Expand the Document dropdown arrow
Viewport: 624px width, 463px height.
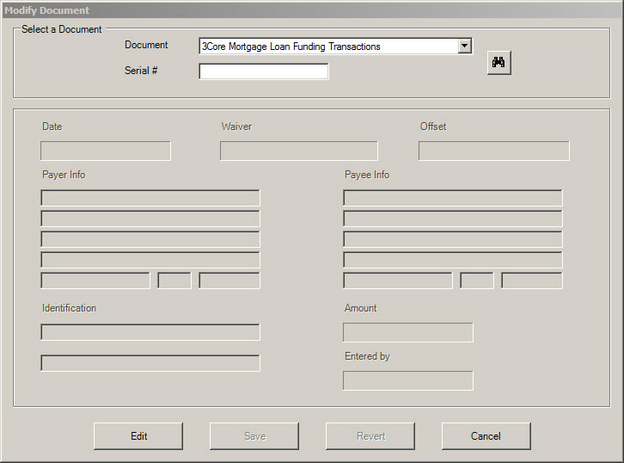464,46
